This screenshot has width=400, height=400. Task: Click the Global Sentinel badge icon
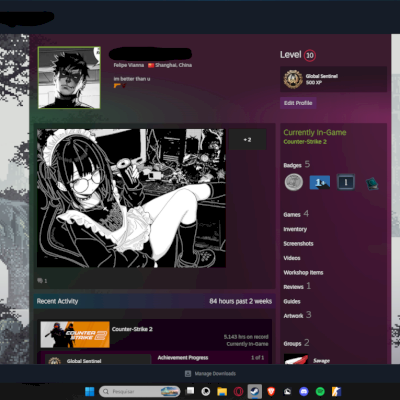click(293, 79)
